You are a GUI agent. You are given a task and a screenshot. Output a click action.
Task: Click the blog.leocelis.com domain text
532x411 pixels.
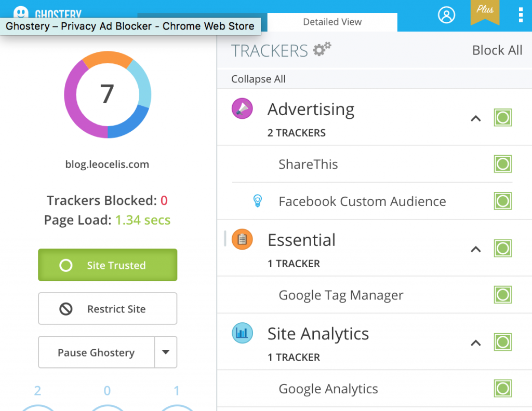(x=107, y=165)
